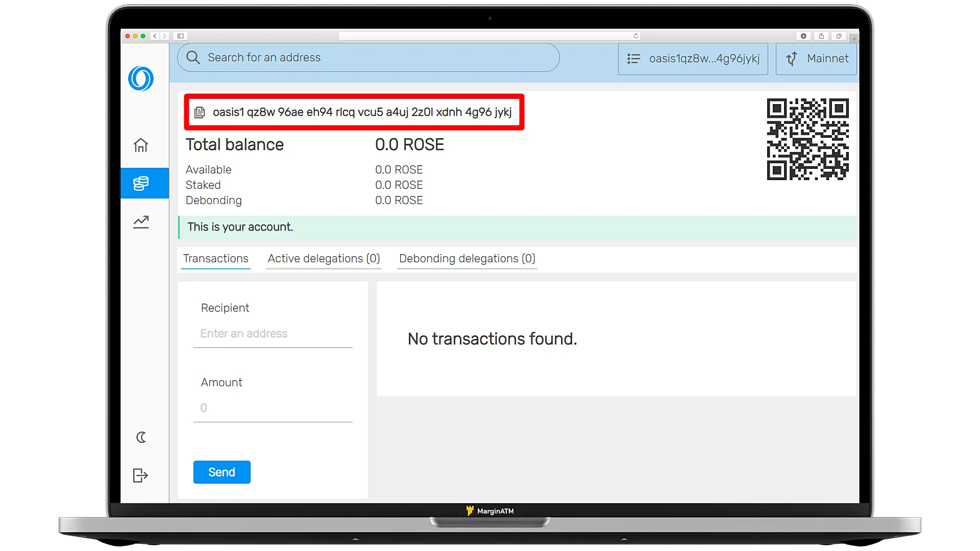
Task: Click the magnifier search icon
Action: coord(193,58)
